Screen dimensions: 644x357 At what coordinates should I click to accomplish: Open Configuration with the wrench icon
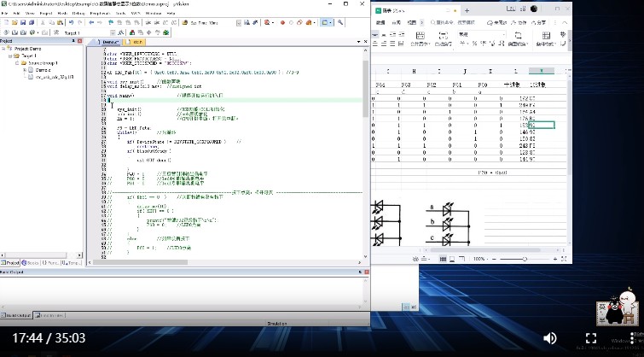coord(340,22)
